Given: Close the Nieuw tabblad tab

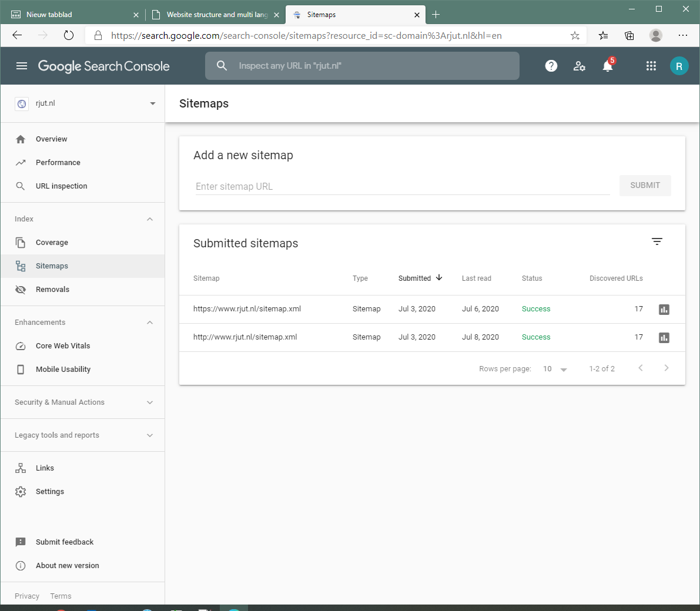Looking at the screenshot, I should click(136, 15).
